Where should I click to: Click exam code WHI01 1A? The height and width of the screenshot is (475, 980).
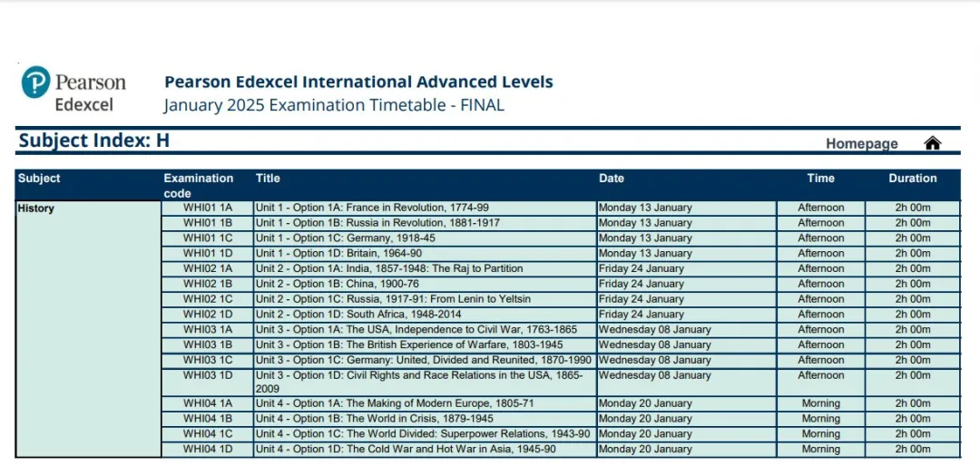[208, 208]
